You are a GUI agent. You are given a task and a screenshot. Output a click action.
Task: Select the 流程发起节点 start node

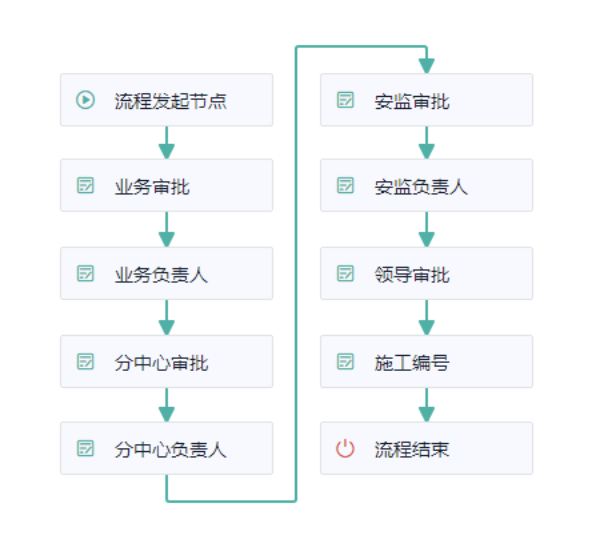tap(170, 100)
